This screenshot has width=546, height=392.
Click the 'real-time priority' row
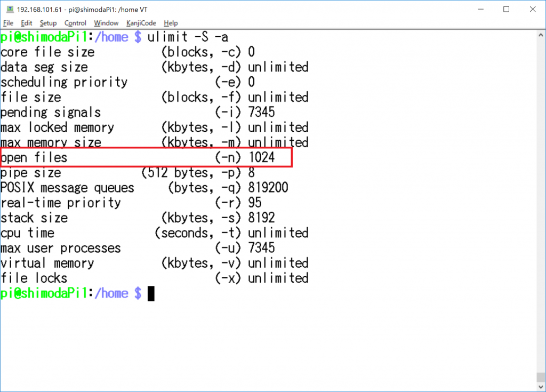[x=131, y=203]
